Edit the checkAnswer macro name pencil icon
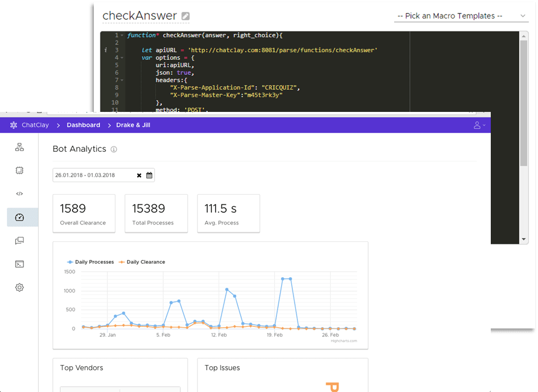 point(186,16)
